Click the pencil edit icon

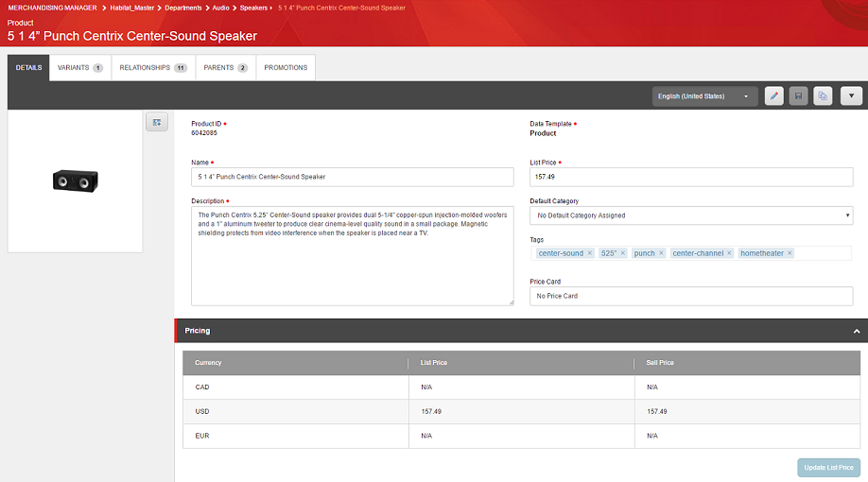(x=773, y=95)
